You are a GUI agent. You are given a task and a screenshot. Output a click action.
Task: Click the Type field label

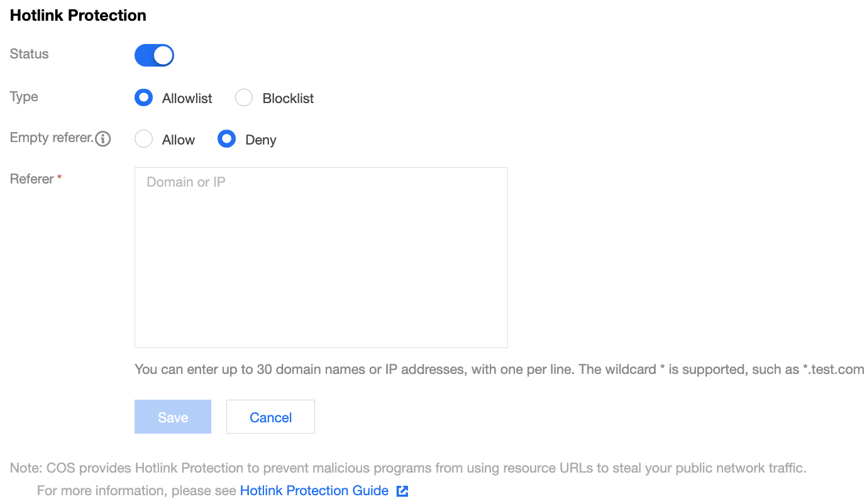coord(24,97)
